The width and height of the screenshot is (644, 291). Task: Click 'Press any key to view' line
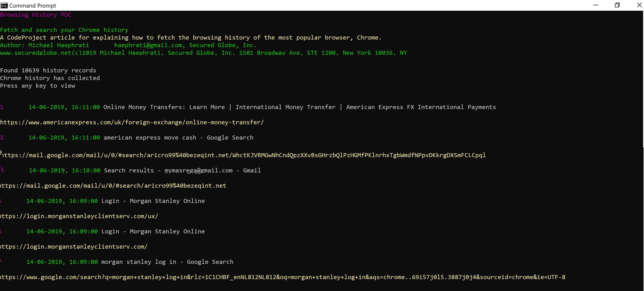pos(38,86)
